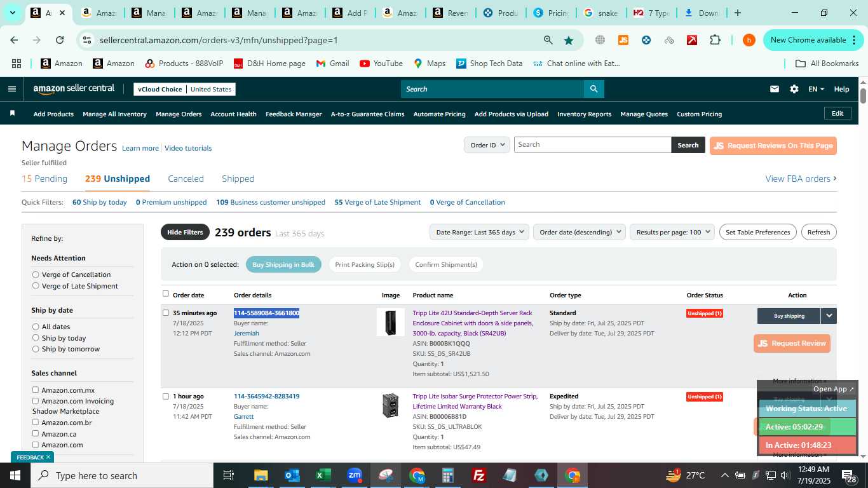Open Order date (descending) sort dropdown

[x=580, y=232]
